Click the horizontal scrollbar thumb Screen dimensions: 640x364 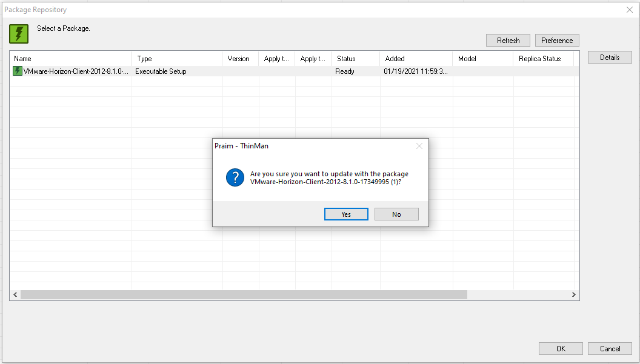coord(244,294)
